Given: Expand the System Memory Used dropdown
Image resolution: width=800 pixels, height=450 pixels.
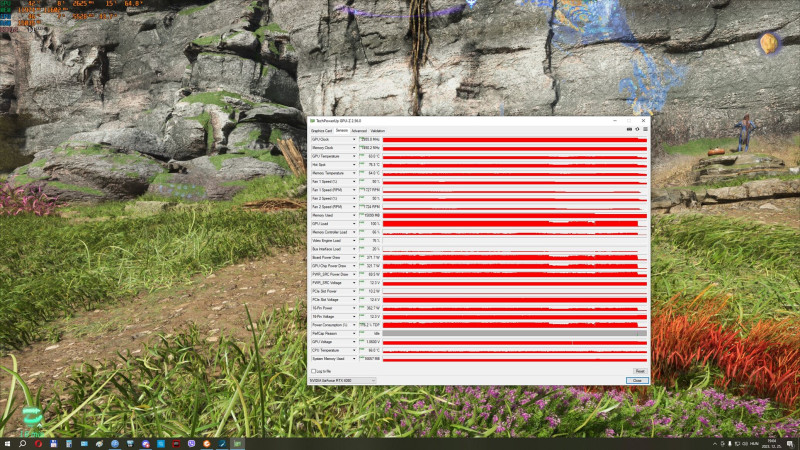Looking at the screenshot, I should click(x=354, y=359).
